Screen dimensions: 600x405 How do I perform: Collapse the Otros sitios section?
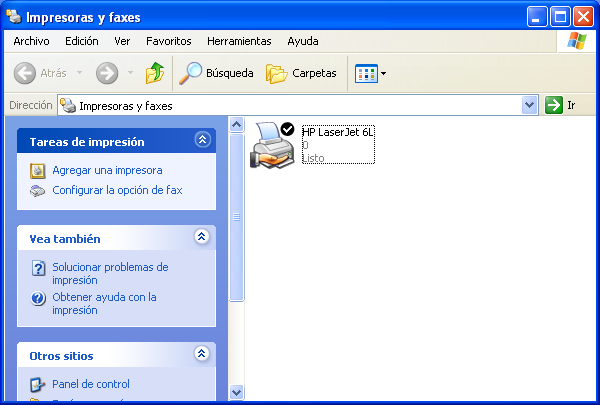(202, 354)
